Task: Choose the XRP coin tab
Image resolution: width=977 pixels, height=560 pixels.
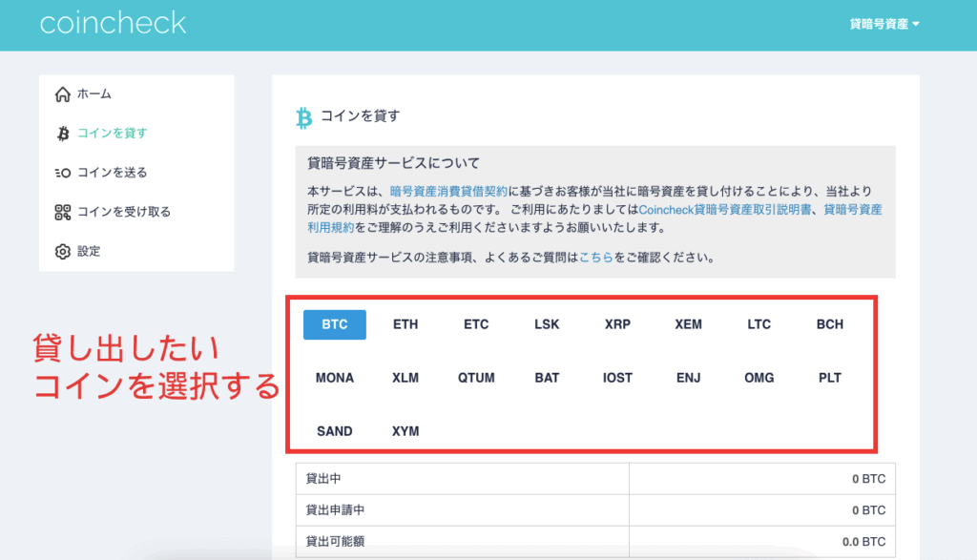Action: pyautogui.click(x=617, y=324)
